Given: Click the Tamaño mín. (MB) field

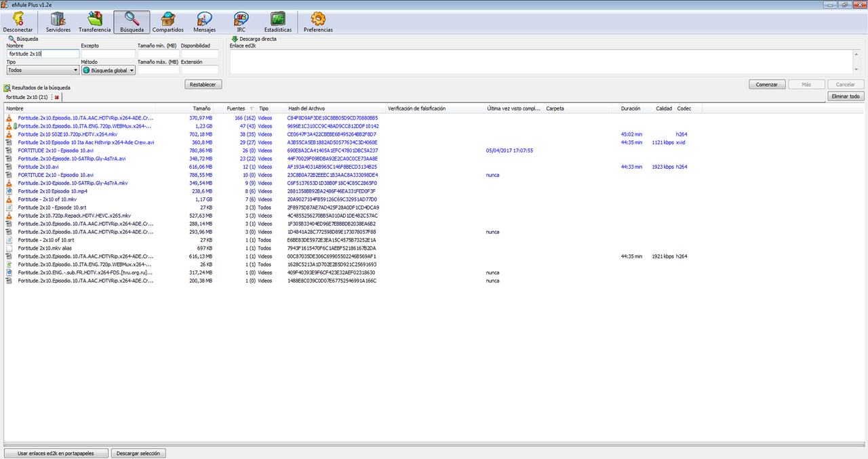Looking at the screenshot, I should point(158,53).
